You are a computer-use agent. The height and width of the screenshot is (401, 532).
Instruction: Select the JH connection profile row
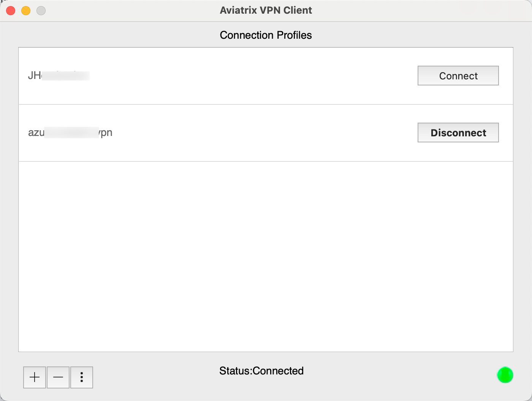(190, 76)
